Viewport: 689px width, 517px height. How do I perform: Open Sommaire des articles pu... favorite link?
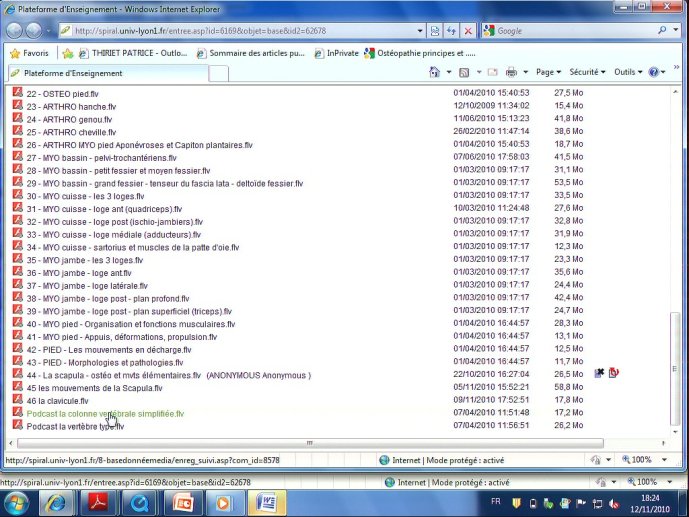point(250,53)
